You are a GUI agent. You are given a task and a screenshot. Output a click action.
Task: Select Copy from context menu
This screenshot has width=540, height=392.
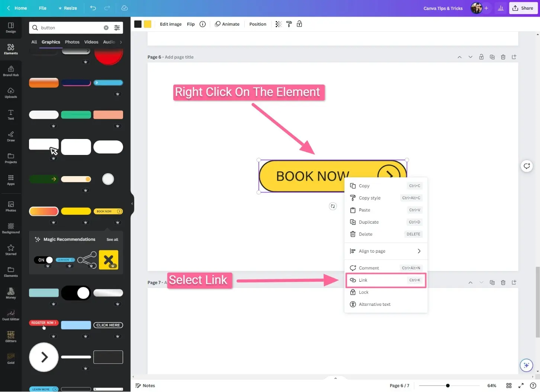click(386, 186)
